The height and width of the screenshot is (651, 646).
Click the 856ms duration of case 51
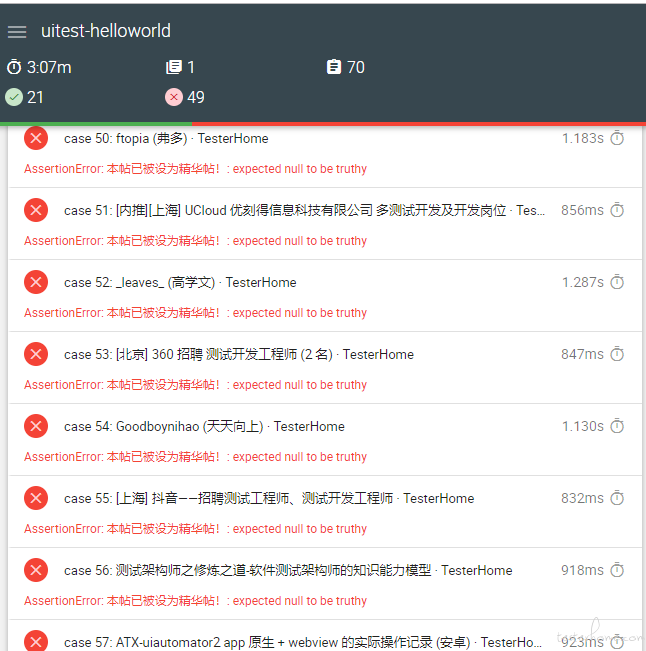tap(582, 210)
